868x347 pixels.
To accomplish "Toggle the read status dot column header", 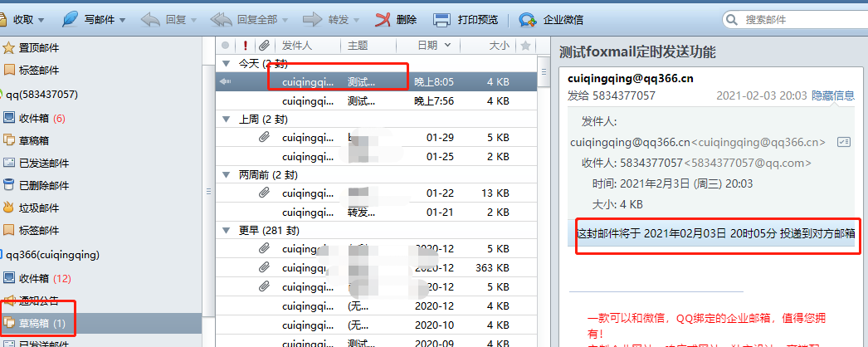I will [225, 46].
